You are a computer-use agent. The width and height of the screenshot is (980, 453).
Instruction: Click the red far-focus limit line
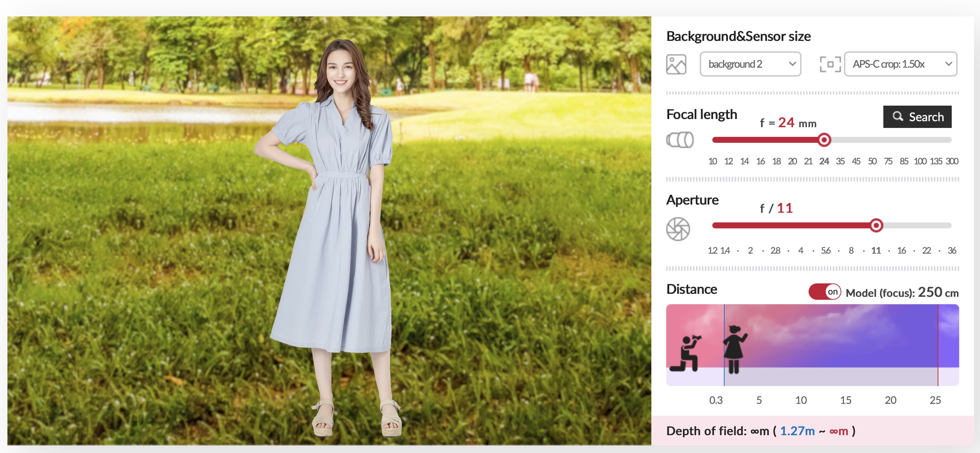point(938,345)
